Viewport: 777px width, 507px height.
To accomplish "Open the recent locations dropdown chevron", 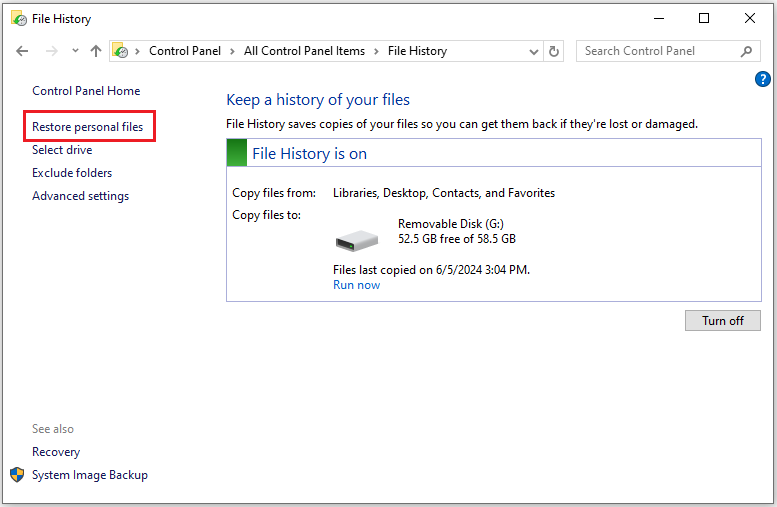I will point(75,51).
